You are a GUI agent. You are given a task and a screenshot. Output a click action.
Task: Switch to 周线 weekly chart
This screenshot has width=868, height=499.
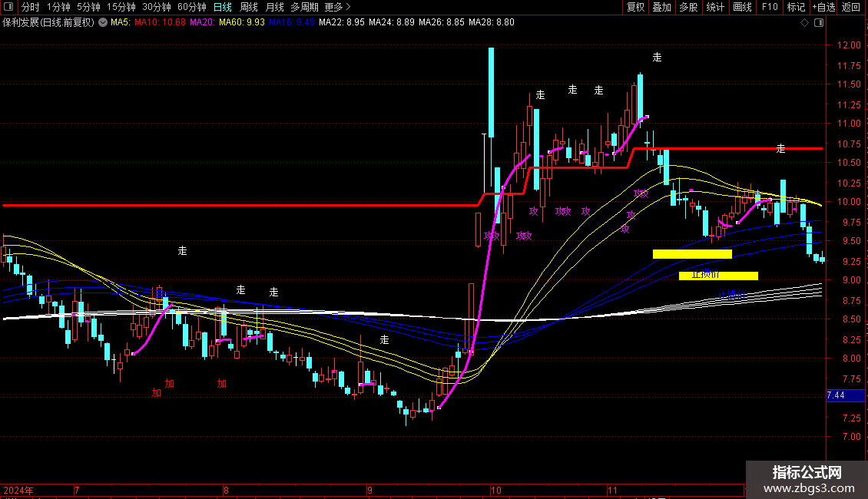pos(249,7)
